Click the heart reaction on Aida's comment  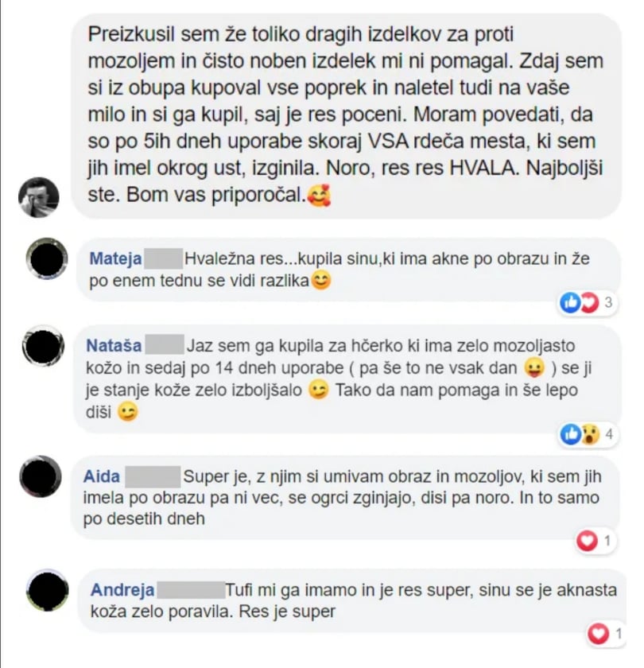pyautogui.click(x=587, y=541)
